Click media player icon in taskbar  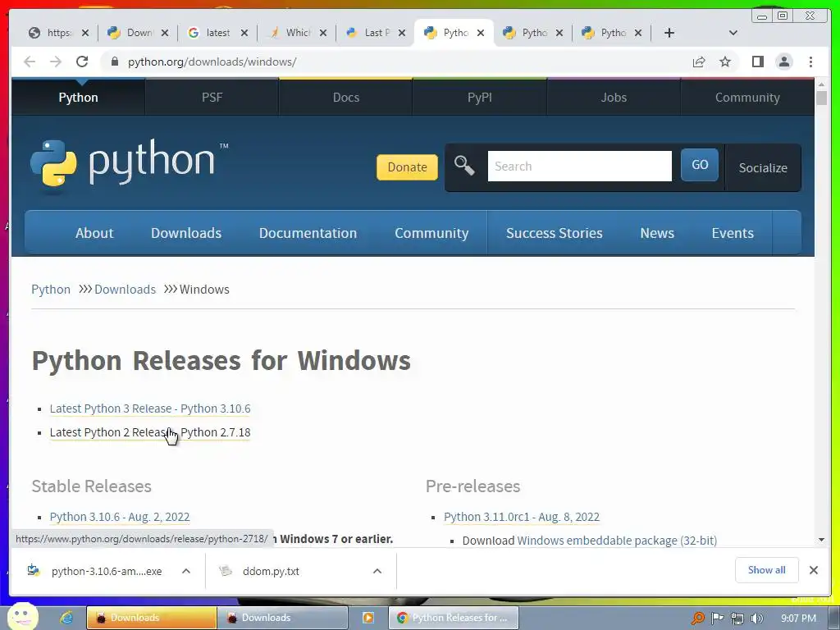[x=368, y=618]
